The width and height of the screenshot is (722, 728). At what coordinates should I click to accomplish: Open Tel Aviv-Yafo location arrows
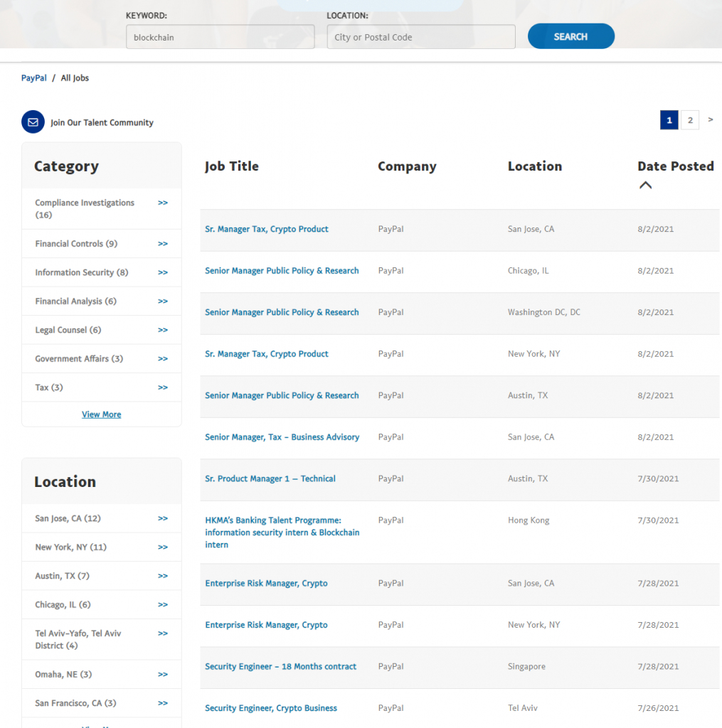[x=163, y=633]
